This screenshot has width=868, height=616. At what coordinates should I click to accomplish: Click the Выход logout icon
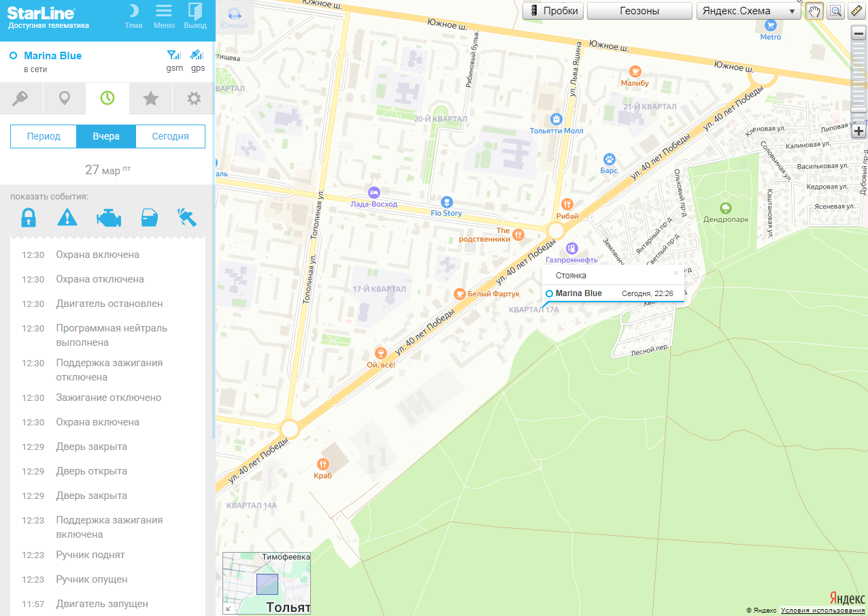(x=195, y=16)
